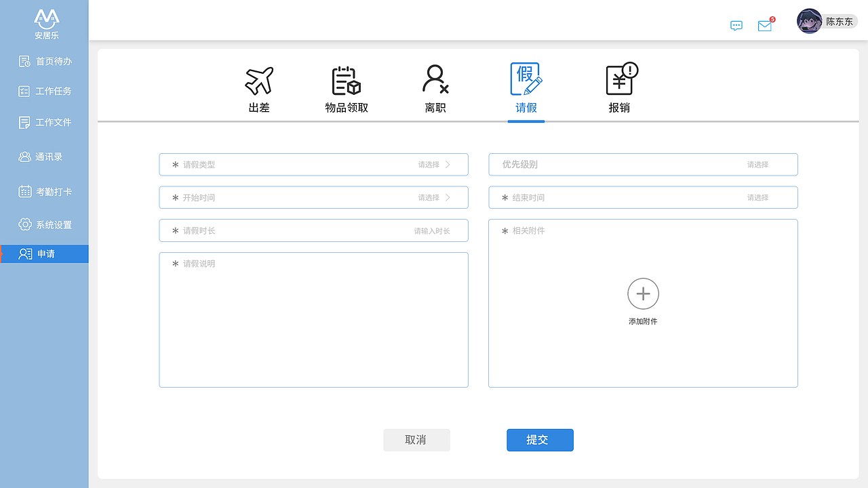Click the chevron in 请假类型 row
The height and width of the screenshot is (488, 868).
pos(448,165)
